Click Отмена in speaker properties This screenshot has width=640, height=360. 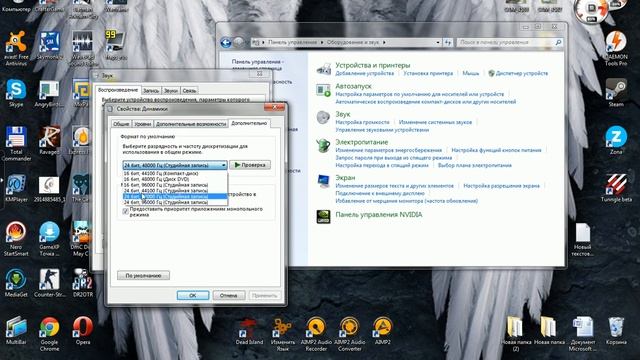point(229,295)
